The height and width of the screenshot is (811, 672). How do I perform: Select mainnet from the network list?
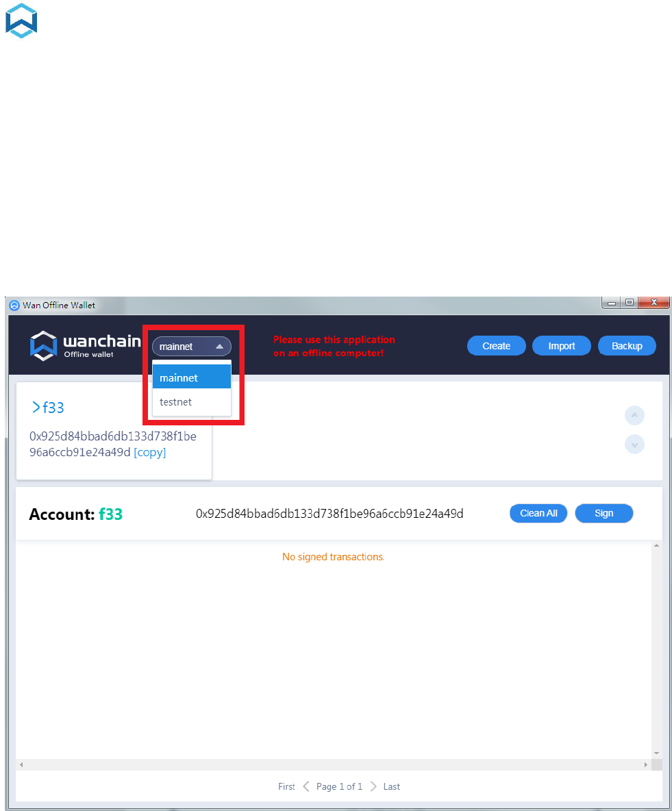click(191, 377)
